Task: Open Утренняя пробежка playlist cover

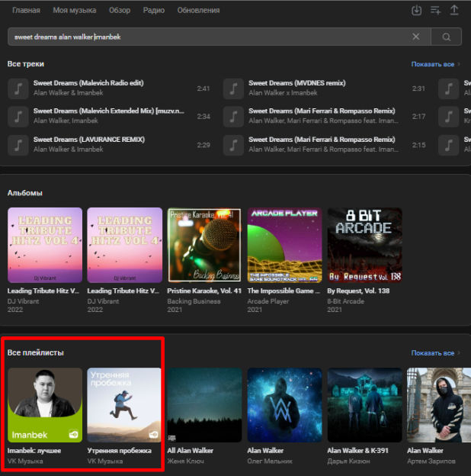Action: [125, 405]
